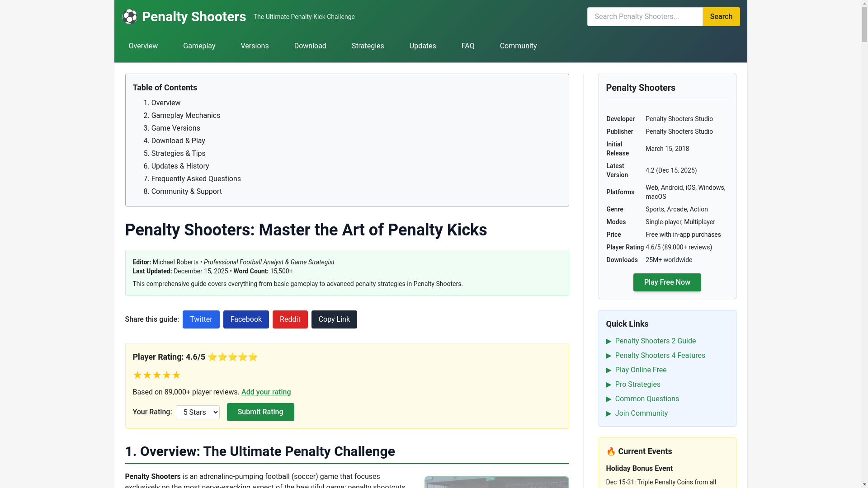Click the "4.2 (Dec 15, 2025)" latest version value
The width and height of the screenshot is (868, 488).
[671, 170]
